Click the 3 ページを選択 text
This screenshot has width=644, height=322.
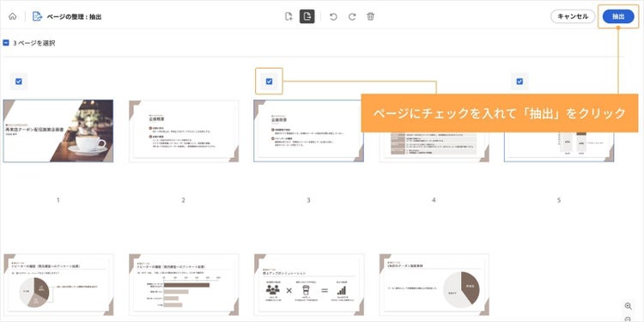pyautogui.click(x=33, y=43)
